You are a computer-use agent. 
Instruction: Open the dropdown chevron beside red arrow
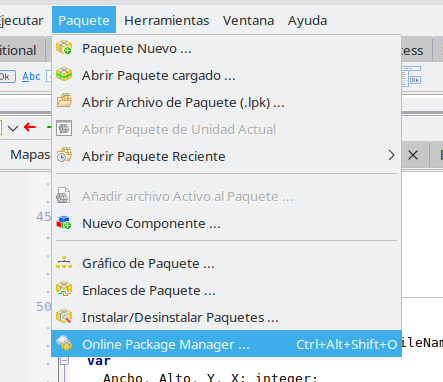pyautogui.click(x=13, y=128)
